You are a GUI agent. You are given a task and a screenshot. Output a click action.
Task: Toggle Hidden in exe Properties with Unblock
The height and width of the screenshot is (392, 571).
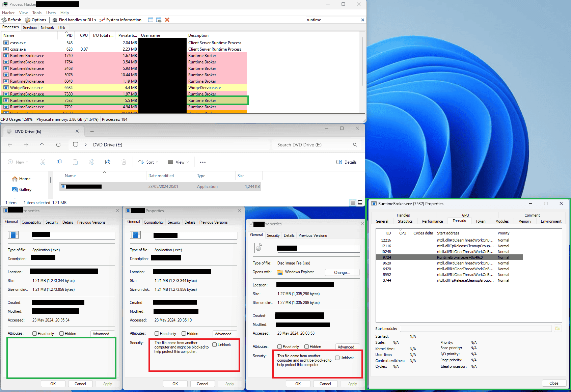[184, 334]
